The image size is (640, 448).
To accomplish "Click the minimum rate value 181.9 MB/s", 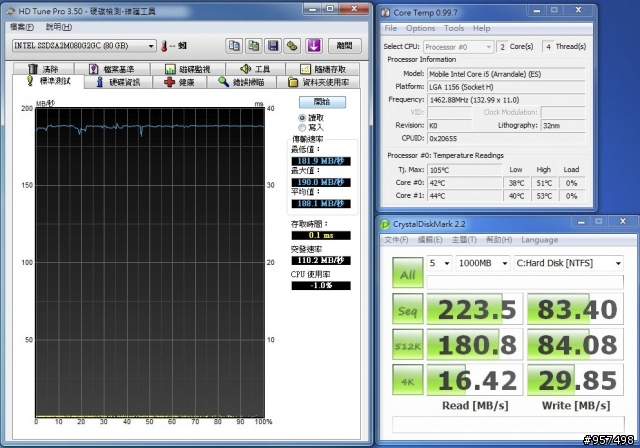I will [321, 161].
